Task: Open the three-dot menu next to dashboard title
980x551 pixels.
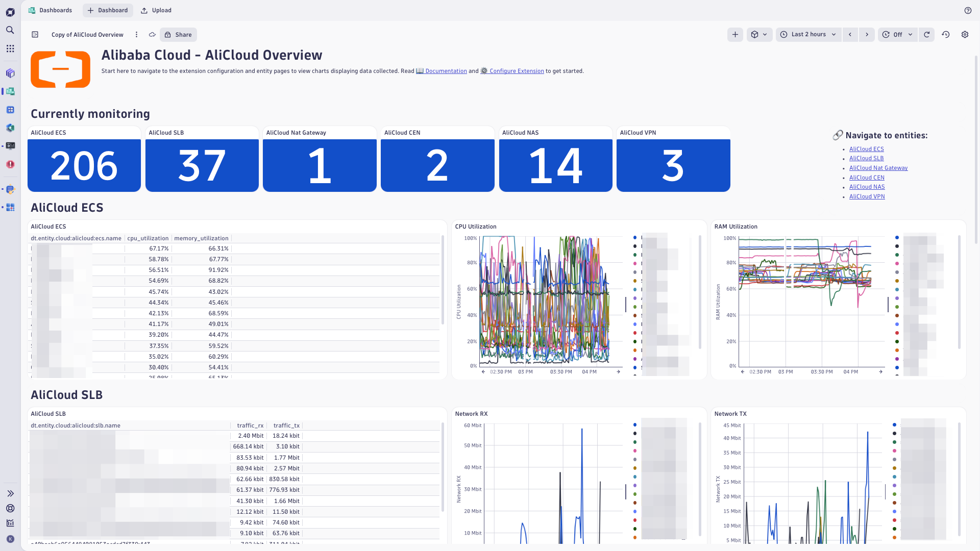Action: (136, 34)
